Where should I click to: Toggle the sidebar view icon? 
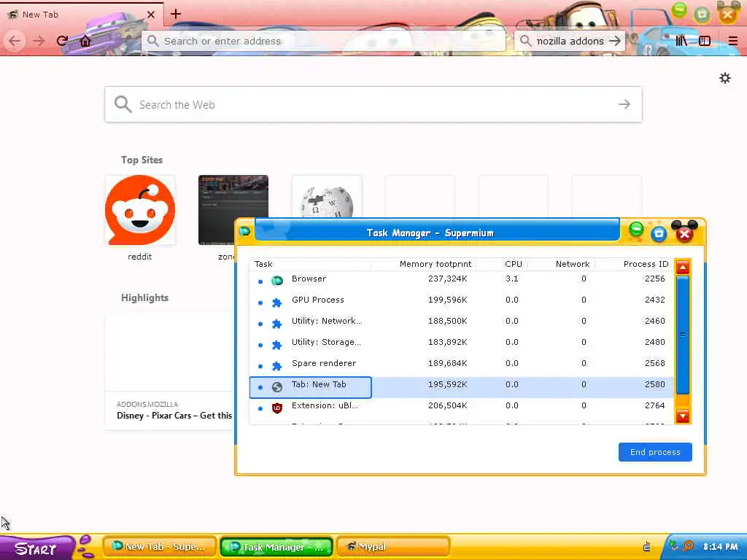pyautogui.click(x=705, y=41)
